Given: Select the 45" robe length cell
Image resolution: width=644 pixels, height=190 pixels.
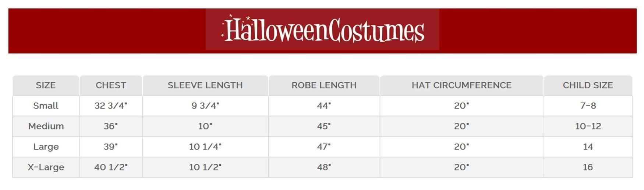Looking at the screenshot, I should 324,126.
